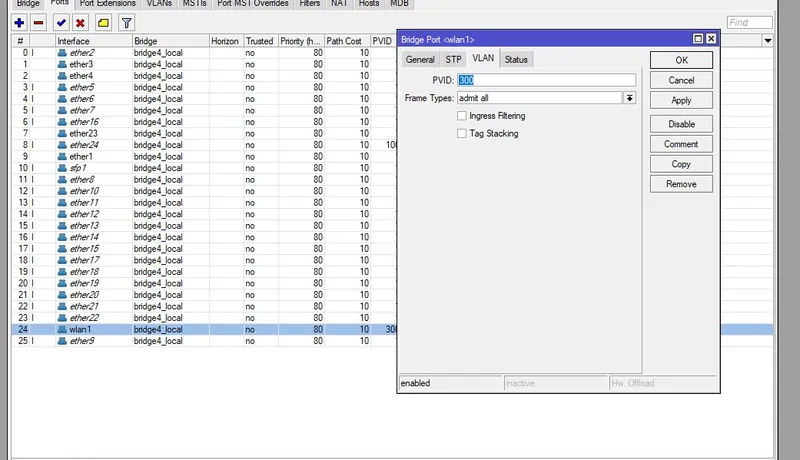Open the Port Extensions tab
The height and width of the screenshot is (460, 800).
tap(107, 4)
